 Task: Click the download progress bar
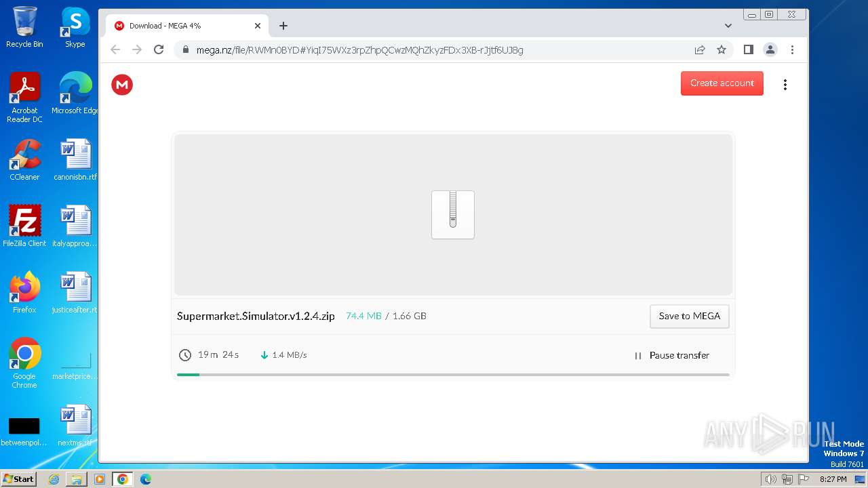[x=453, y=374]
